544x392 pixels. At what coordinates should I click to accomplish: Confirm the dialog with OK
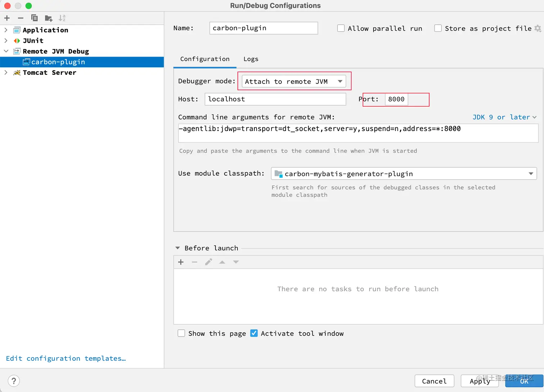[x=524, y=381]
